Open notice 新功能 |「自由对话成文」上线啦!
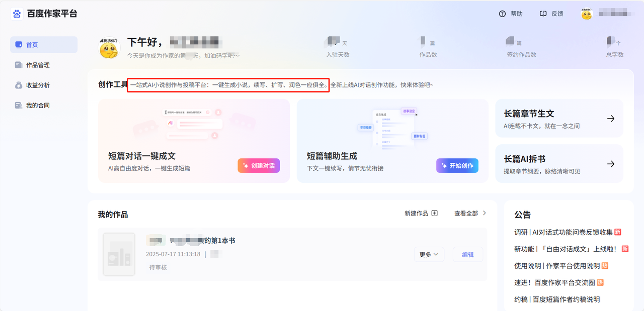This screenshot has width=644, height=311. pyautogui.click(x=566, y=249)
